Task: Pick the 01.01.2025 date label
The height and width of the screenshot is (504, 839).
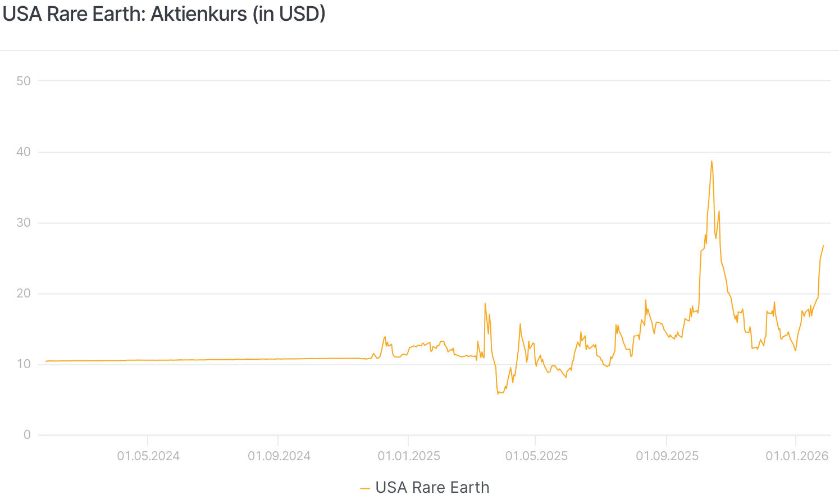Action: pyautogui.click(x=409, y=456)
